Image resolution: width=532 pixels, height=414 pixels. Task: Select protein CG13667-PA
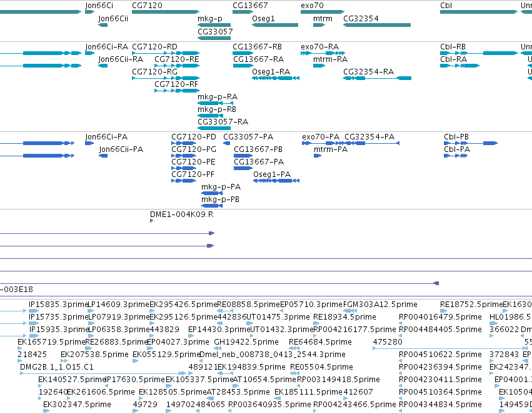[x=259, y=162]
